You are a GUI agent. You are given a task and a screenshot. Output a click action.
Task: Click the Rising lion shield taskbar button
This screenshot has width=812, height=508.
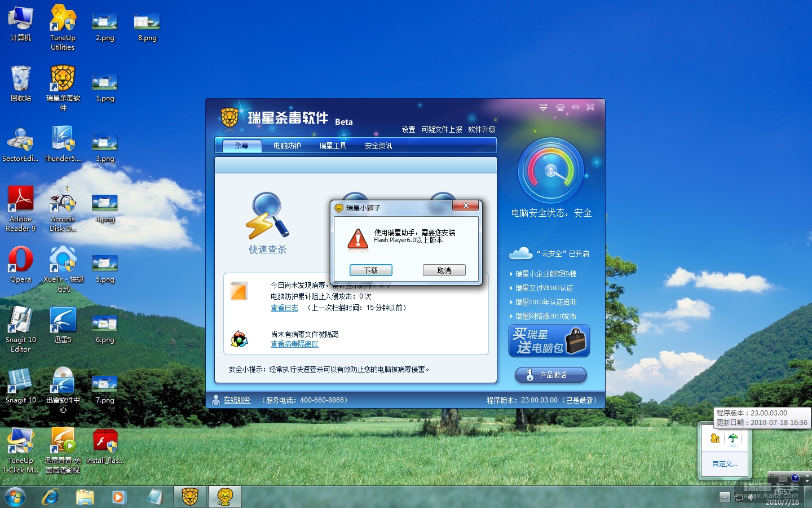190,497
